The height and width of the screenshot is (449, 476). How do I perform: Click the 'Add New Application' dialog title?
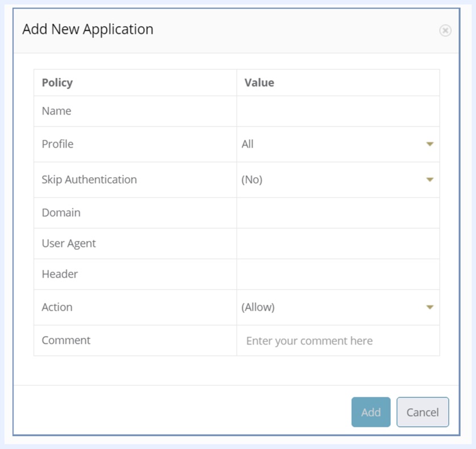[88, 30]
